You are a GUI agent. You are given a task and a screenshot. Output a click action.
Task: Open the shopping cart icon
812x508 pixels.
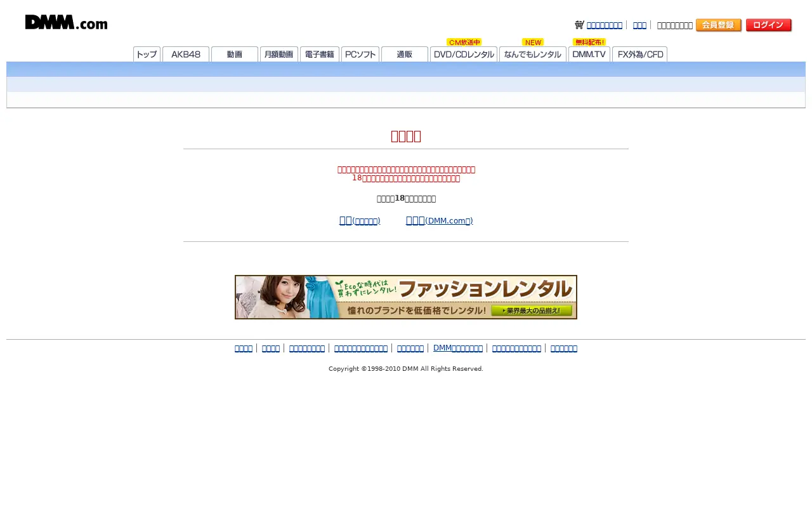[579, 25]
